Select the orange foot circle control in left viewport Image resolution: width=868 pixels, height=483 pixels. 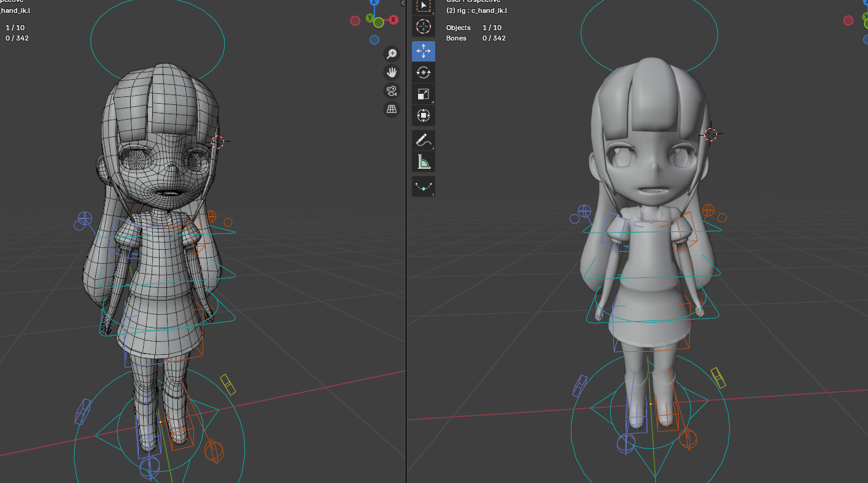(214, 452)
